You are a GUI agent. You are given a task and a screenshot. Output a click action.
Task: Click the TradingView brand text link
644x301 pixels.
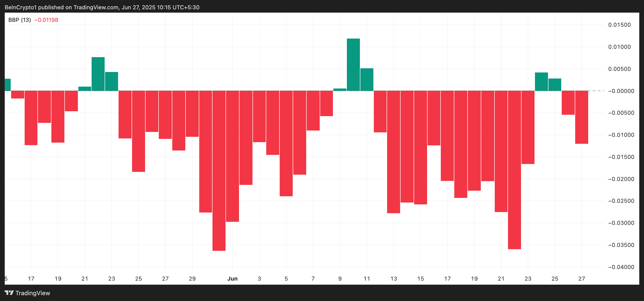(33, 293)
